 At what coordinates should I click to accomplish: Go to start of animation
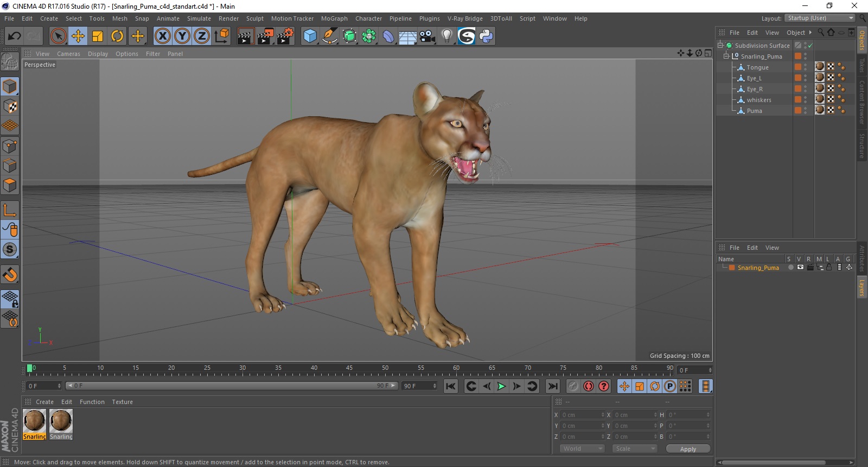(x=450, y=386)
